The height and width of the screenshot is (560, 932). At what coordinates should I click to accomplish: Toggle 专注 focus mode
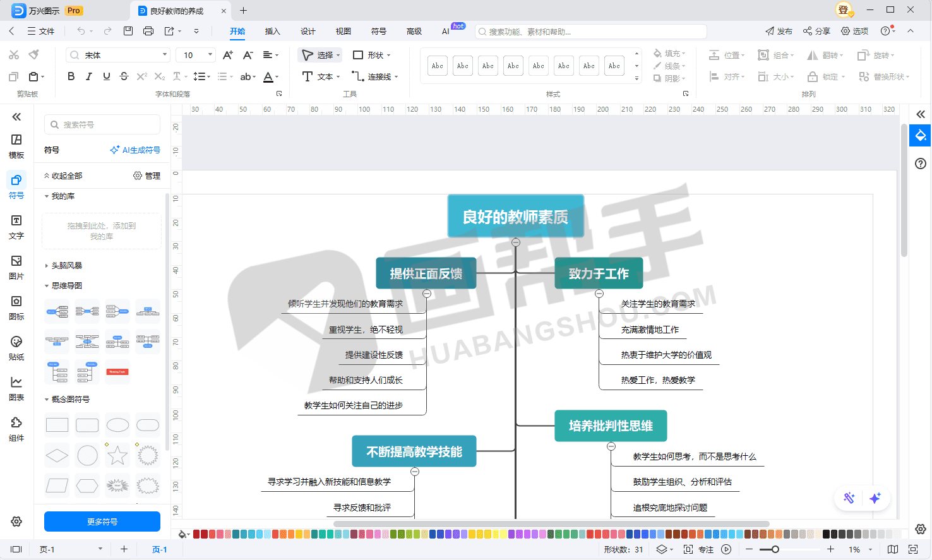[x=699, y=549]
